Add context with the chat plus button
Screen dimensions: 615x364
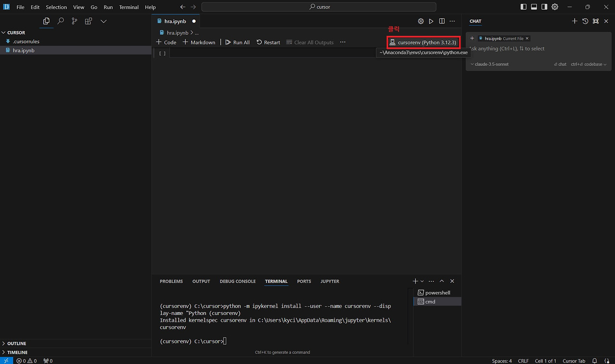coord(472,38)
